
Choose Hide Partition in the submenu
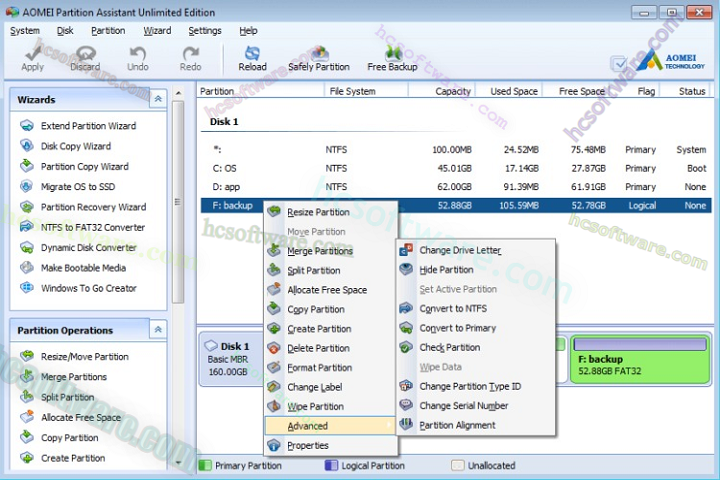pyautogui.click(x=476, y=270)
